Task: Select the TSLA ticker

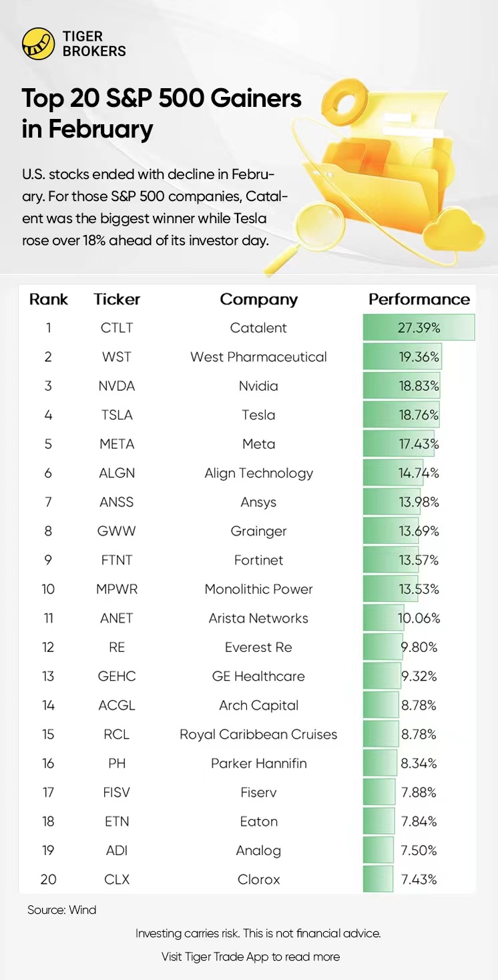Action: [117, 415]
